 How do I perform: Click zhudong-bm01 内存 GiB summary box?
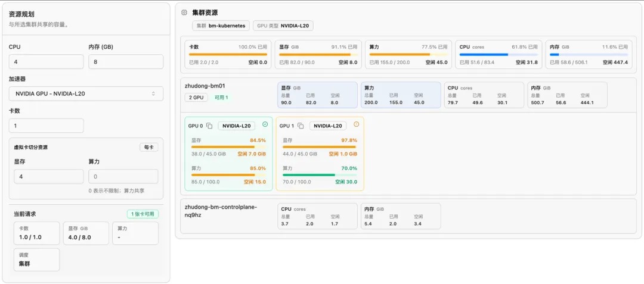pos(568,95)
